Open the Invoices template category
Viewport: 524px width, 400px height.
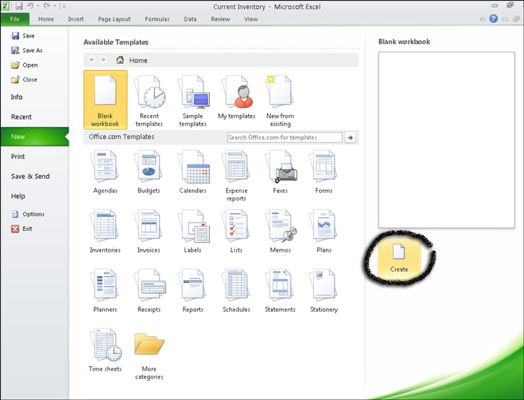click(149, 231)
